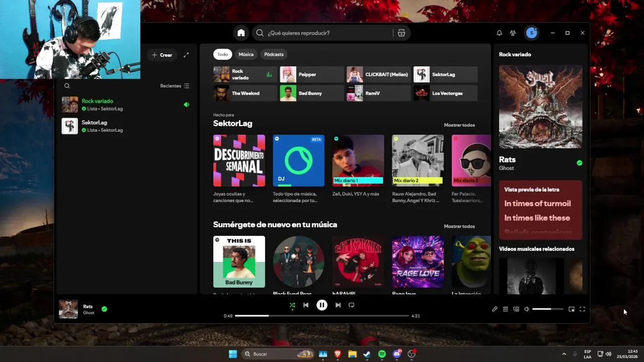Click the Crear button
Image resolution: width=644 pixels, height=362 pixels.
[162, 55]
